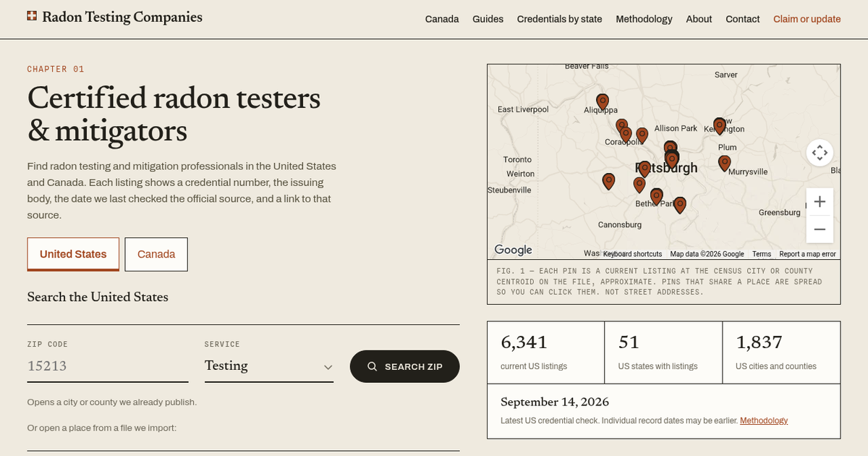Select the pin on the Bethel Park label
868x456 pixels.
click(x=657, y=196)
